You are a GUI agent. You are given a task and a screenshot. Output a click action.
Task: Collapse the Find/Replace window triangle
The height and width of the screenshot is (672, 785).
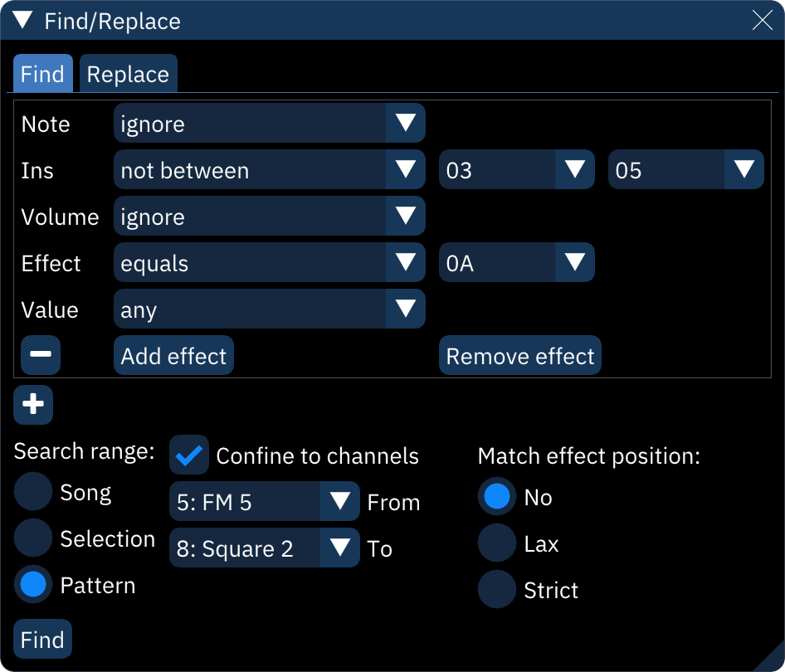point(23,21)
